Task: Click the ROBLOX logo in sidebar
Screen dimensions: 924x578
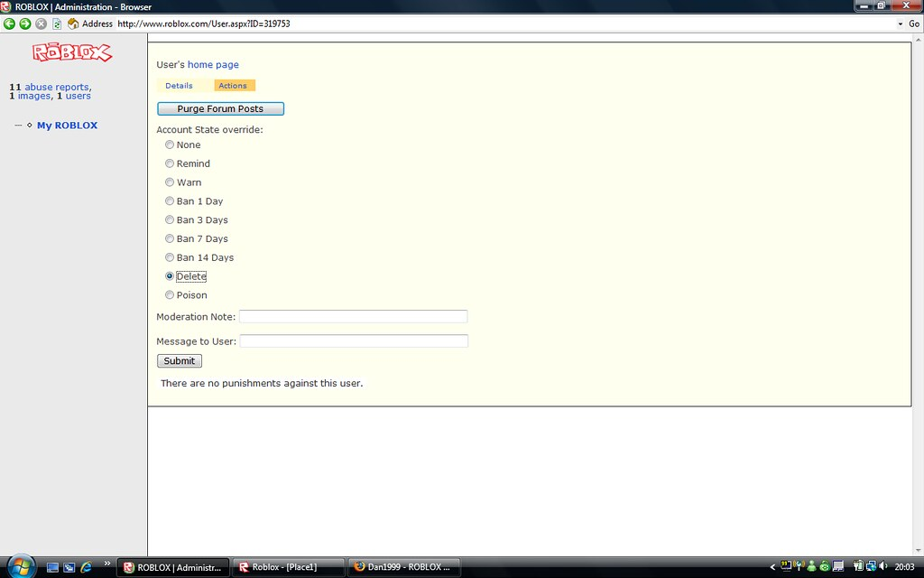Action: click(72, 53)
